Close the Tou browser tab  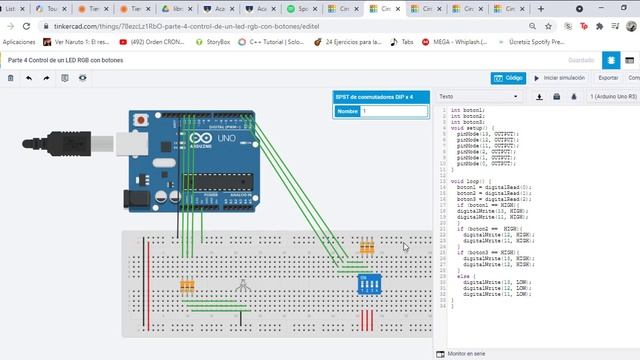[x=64, y=9]
